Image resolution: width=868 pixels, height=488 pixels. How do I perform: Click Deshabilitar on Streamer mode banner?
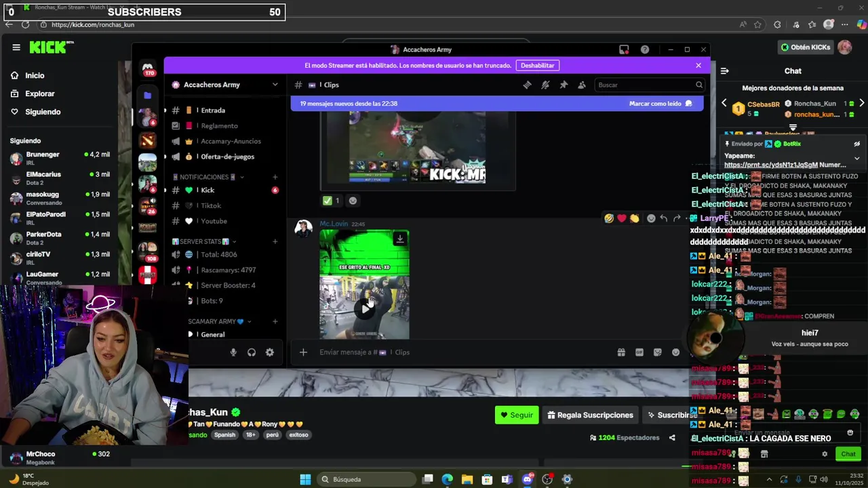[538, 66]
